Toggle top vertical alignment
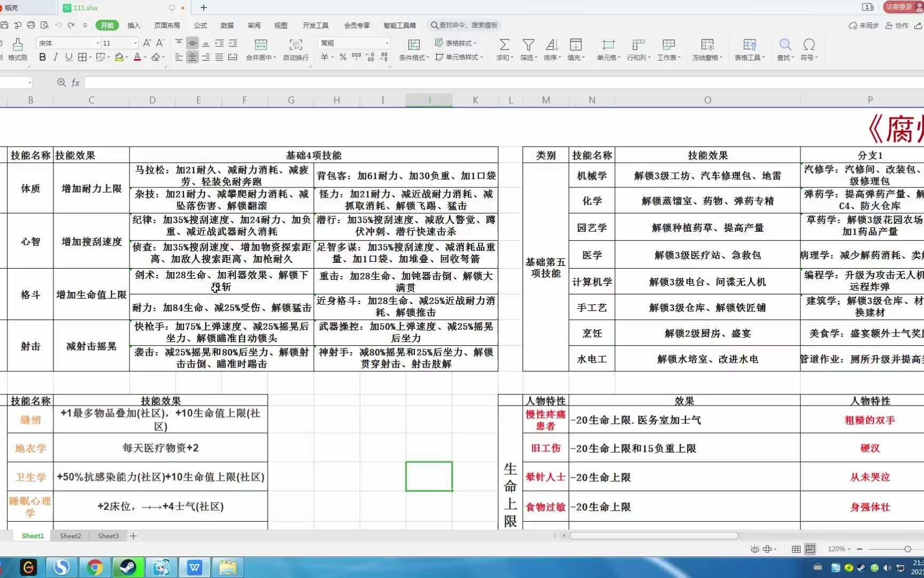The image size is (924, 578). (x=179, y=43)
